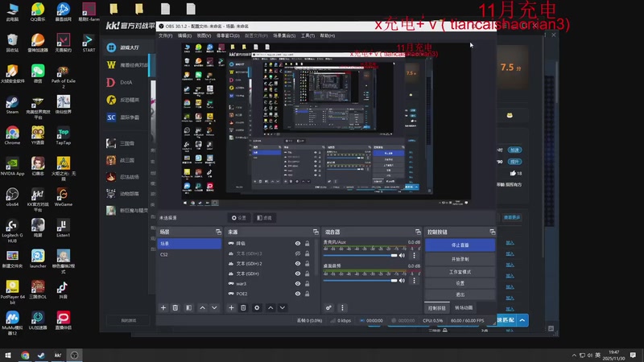Open source properties gear in Sources panel
Screen dimensions: 644x362
click(x=257, y=308)
